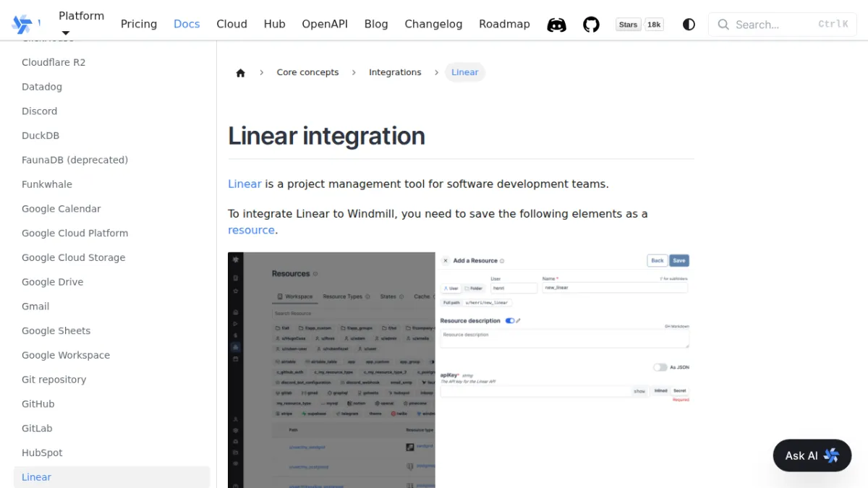Open Google Cloud Platform in the sidebar
868x488 pixels.
(x=75, y=233)
